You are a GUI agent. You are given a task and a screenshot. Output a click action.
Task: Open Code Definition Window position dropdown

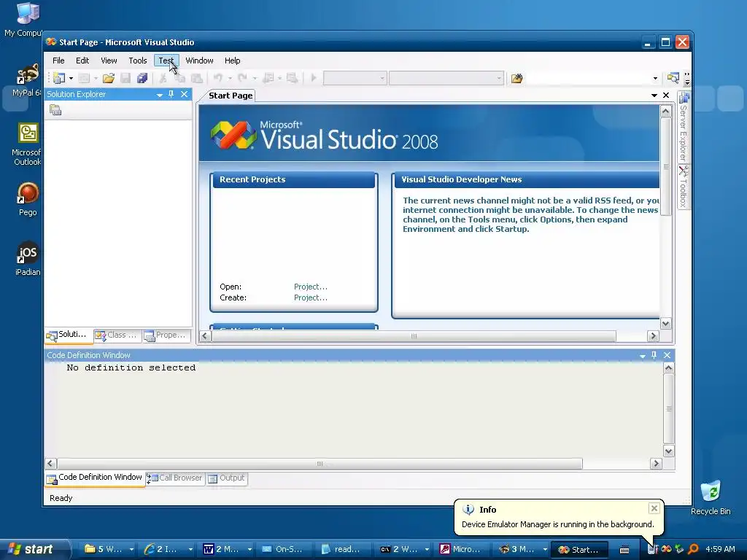tap(643, 356)
